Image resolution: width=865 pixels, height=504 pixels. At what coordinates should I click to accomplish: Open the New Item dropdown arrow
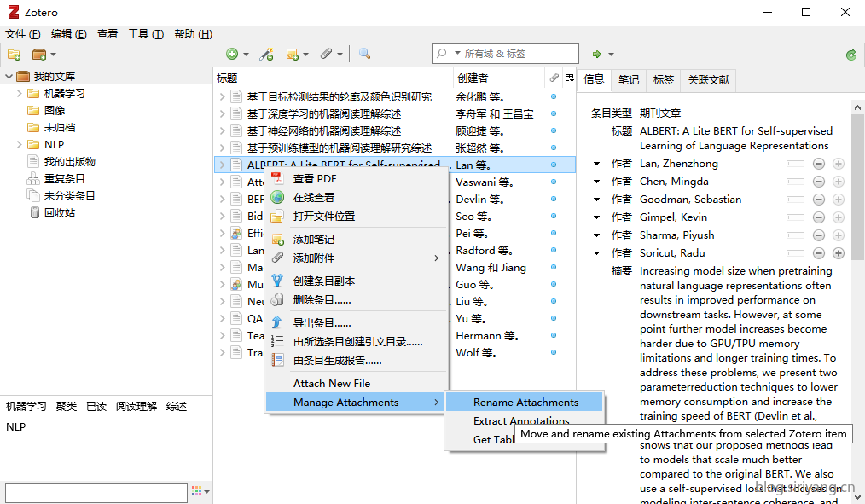point(246,54)
